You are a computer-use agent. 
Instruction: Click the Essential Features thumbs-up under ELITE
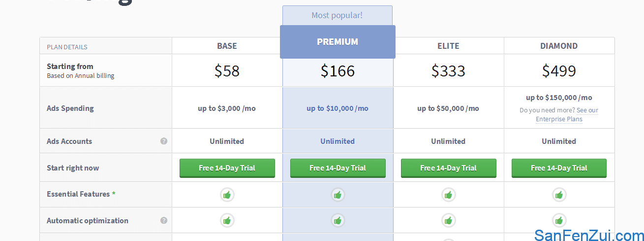[x=448, y=195]
